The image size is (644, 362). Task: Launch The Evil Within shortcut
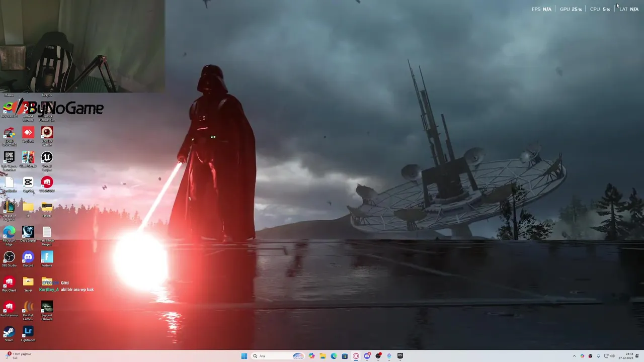[47, 136]
